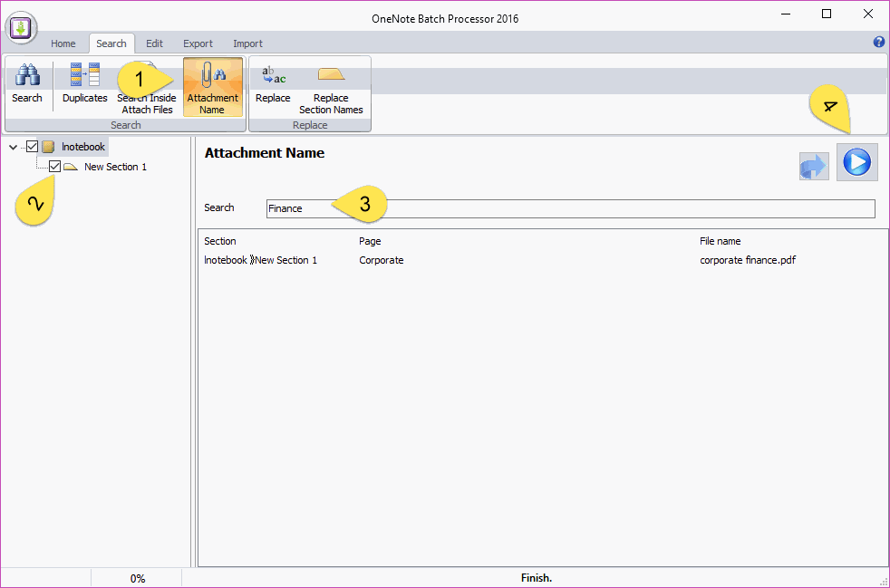Open Replace Section Names tool
Screen dimensions: 890x588
click(331, 86)
